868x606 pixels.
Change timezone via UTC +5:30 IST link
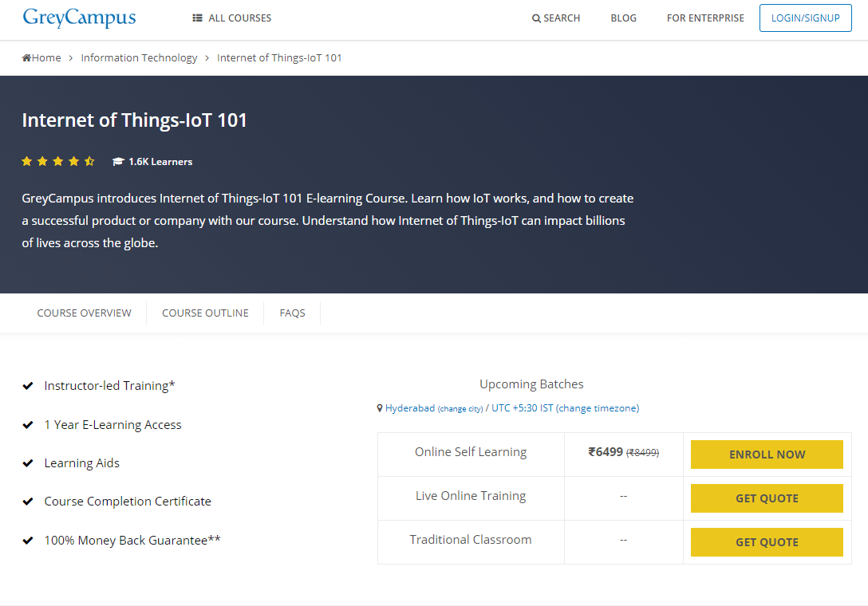[565, 408]
